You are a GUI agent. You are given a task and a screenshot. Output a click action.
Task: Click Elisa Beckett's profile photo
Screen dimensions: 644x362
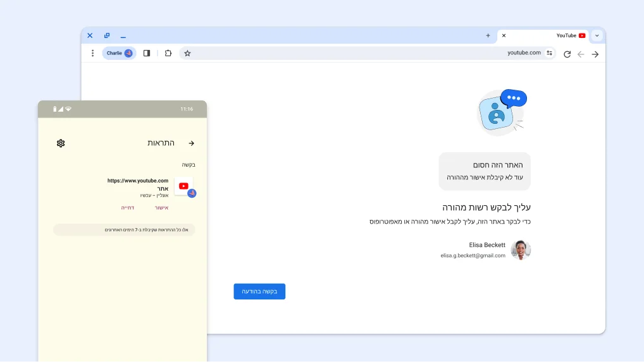tap(521, 250)
